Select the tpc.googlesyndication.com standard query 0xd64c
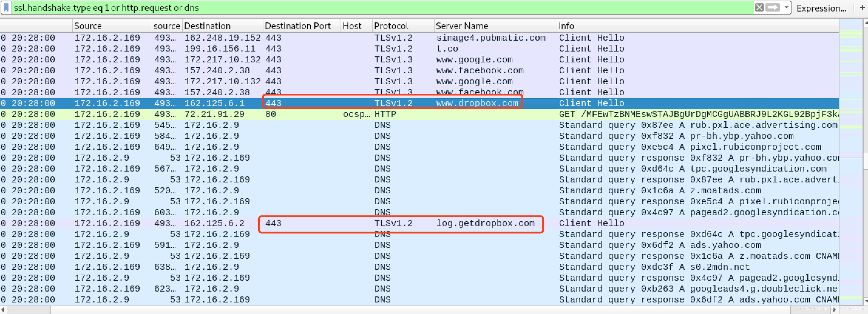 click(x=419, y=169)
